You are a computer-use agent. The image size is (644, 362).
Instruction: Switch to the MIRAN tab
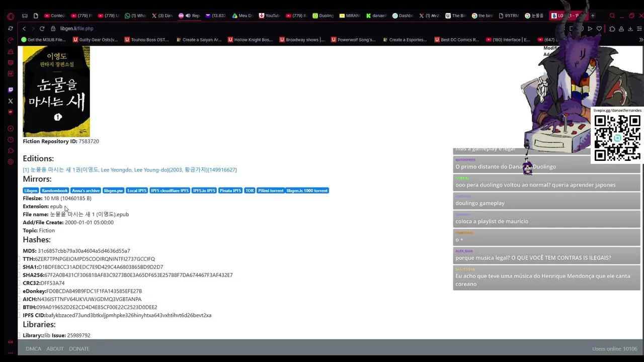350,16
